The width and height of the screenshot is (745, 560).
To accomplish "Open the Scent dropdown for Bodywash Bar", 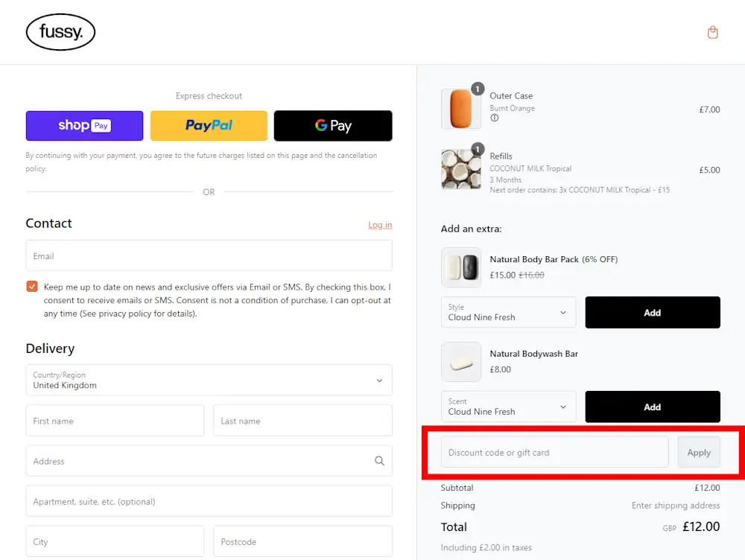I will (508, 407).
